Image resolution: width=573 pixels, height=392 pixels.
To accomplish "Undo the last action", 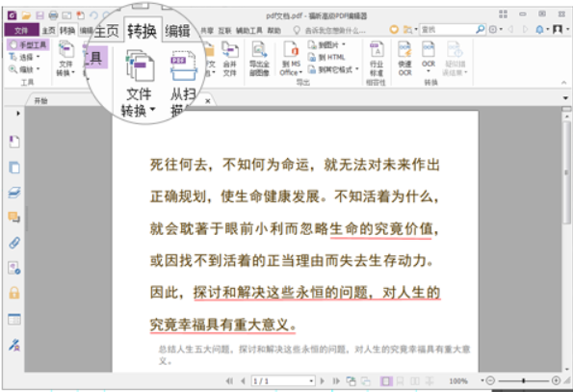I will [93, 15].
